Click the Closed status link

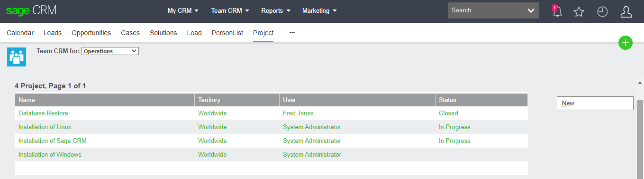[448, 113]
